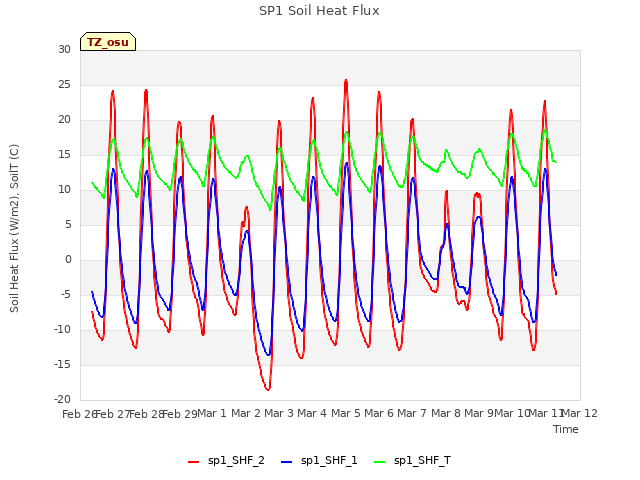The image size is (640, 480).
Task: Click the y-axis value 30
Action: coord(64,49)
